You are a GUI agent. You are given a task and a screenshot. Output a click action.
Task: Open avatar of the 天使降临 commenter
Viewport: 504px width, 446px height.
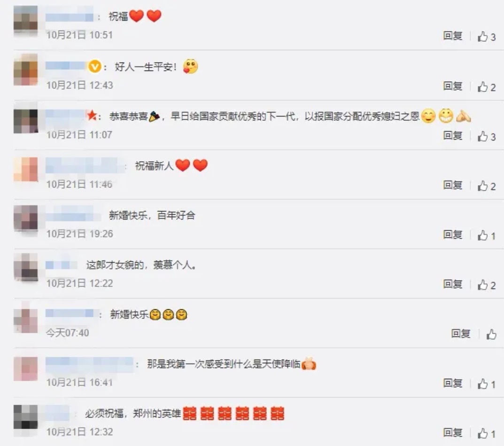26,369
